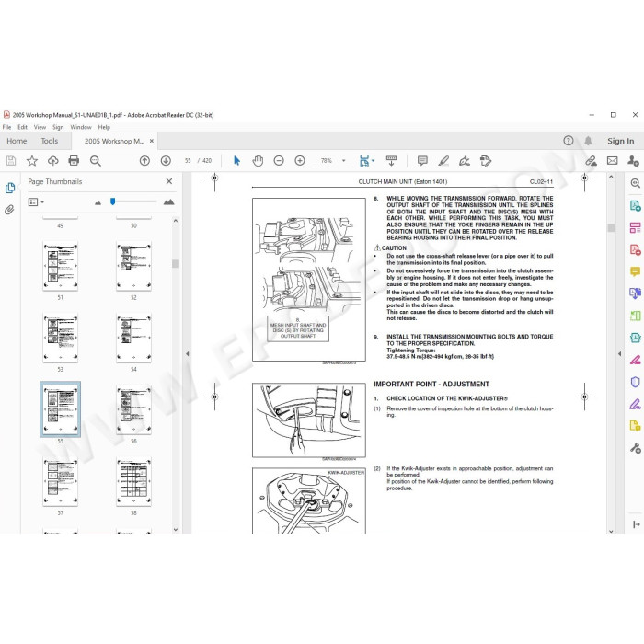Open the Create PDF tool
This screenshot has height=644, width=644.
coord(636,249)
